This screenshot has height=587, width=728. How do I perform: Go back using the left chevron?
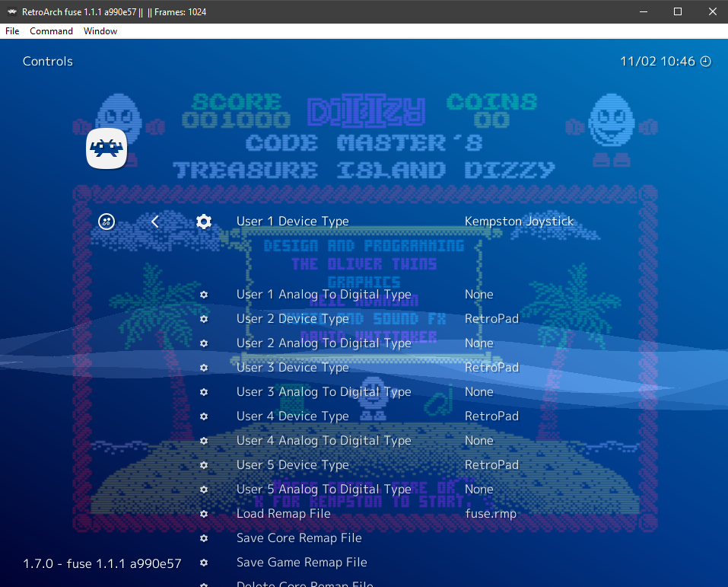[155, 222]
